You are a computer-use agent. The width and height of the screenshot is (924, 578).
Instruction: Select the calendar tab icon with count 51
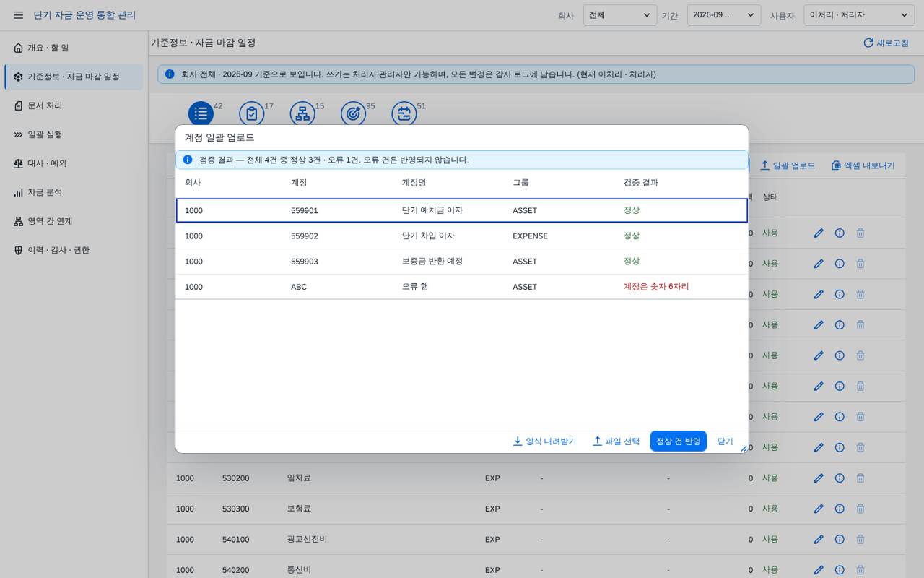(x=404, y=113)
